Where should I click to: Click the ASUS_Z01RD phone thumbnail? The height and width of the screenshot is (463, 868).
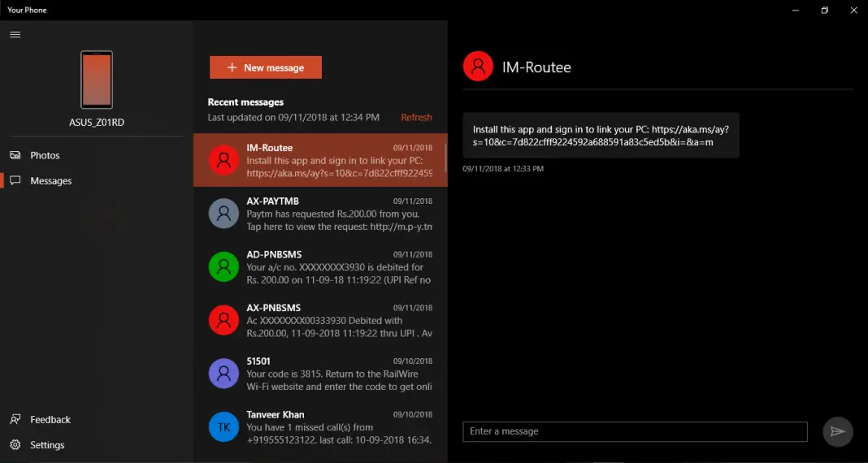click(x=97, y=80)
